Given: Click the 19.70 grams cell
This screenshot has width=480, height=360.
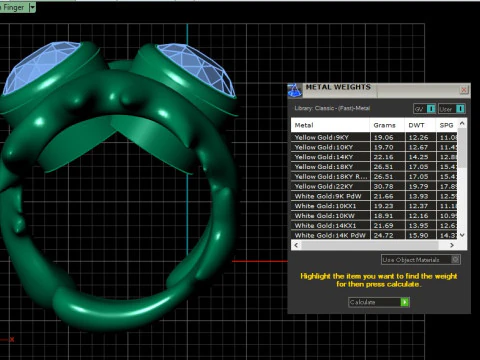Looking at the screenshot, I should pyautogui.click(x=388, y=147).
